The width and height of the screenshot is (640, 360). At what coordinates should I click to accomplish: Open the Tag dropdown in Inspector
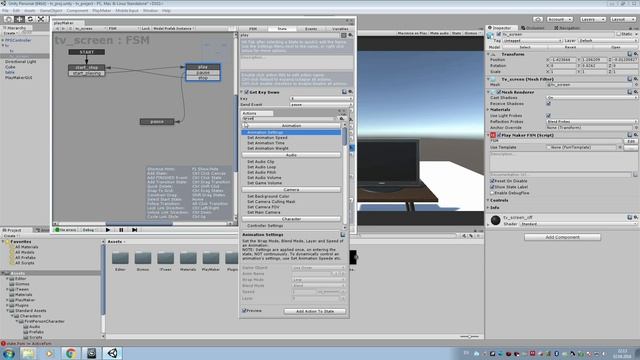coord(532,41)
